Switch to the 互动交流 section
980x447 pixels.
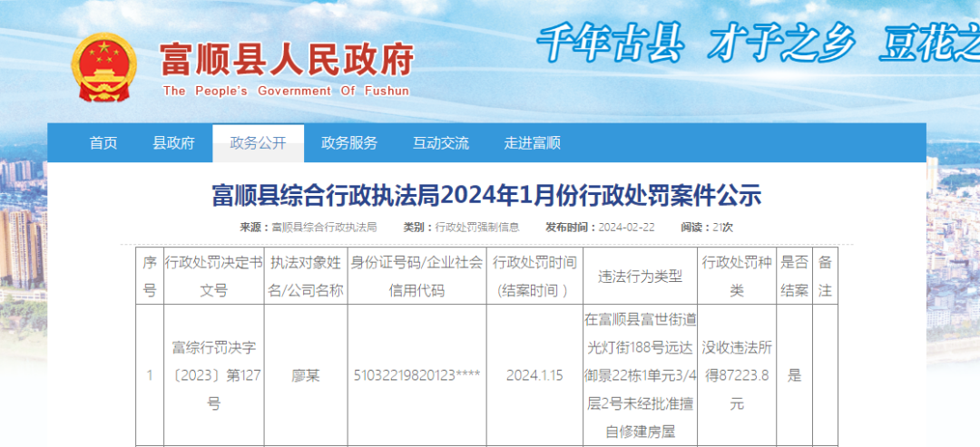click(x=441, y=143)
